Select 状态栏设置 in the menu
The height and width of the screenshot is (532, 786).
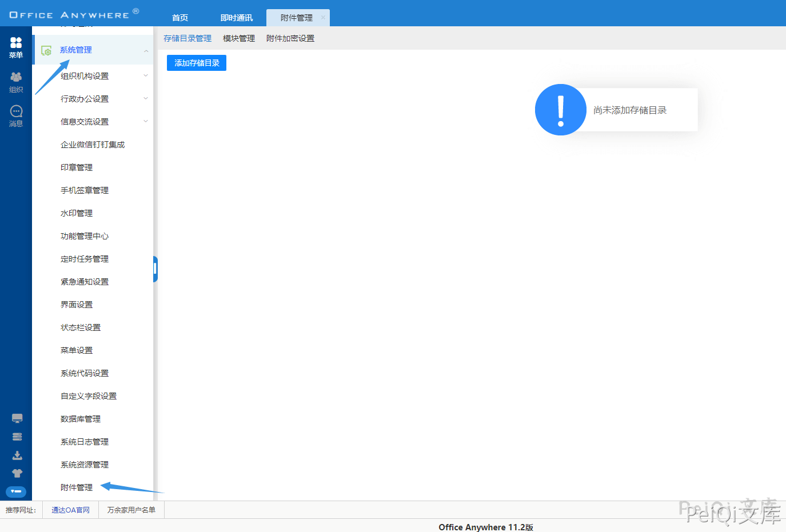click(x=81, y=327)
